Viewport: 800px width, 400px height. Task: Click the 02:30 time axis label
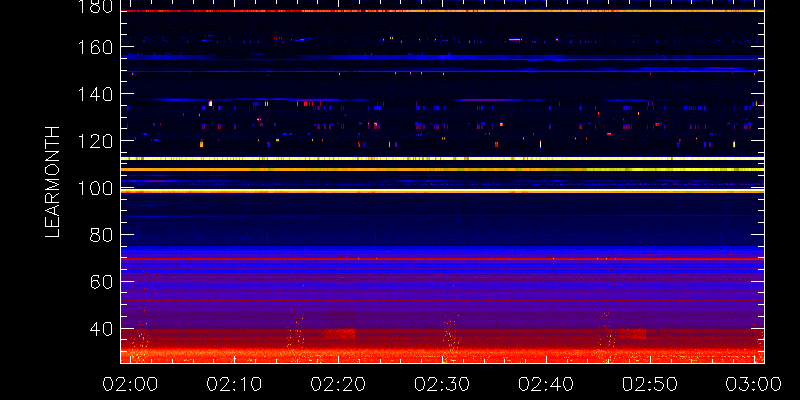click(x=442, y=384)
